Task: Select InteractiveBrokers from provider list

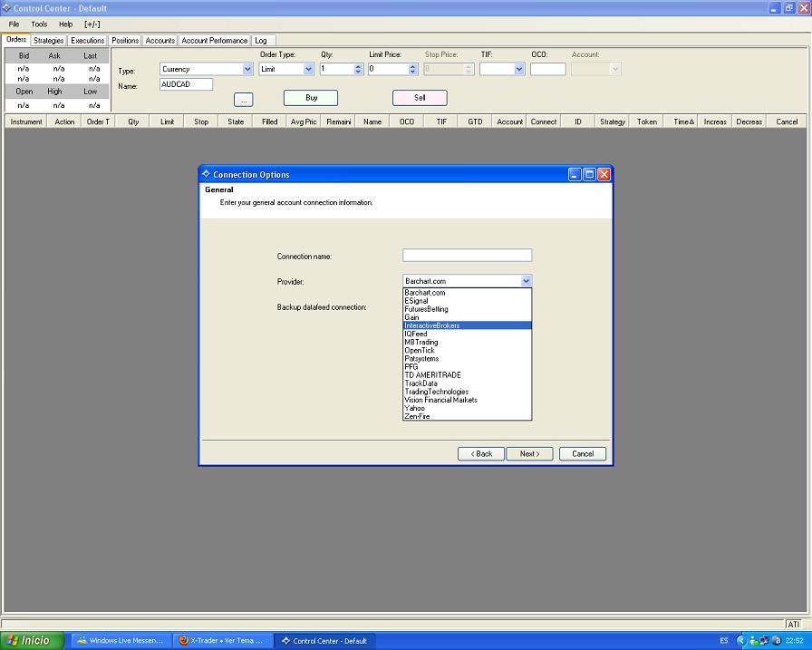Action: tap(433, 325)
